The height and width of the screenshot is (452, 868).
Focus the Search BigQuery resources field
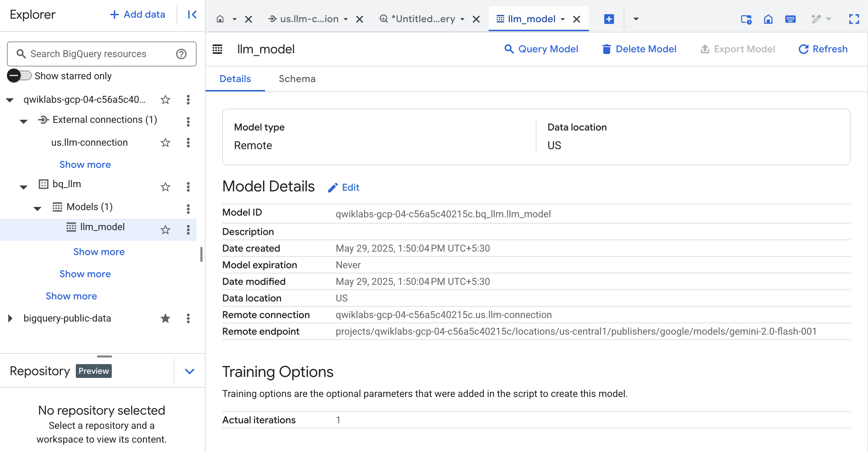(x=102, y=54)
